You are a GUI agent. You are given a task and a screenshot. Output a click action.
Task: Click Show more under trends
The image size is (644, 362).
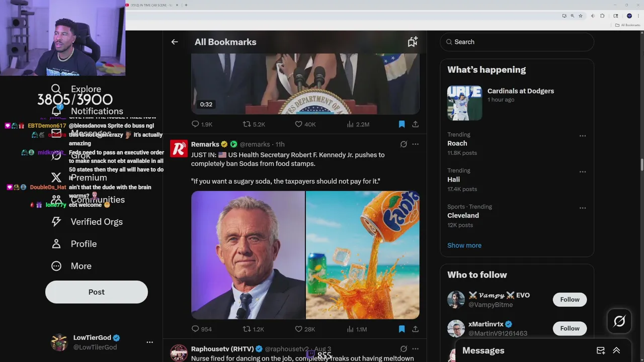[x=464, y=245]
